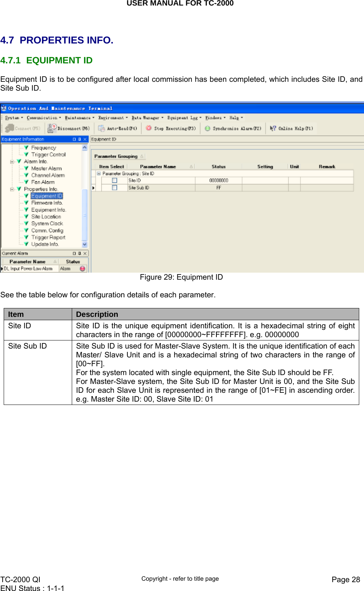The height and width of the screenshot is (591, 364).
Task: Open the System menu
Action: tap(14, 118)
